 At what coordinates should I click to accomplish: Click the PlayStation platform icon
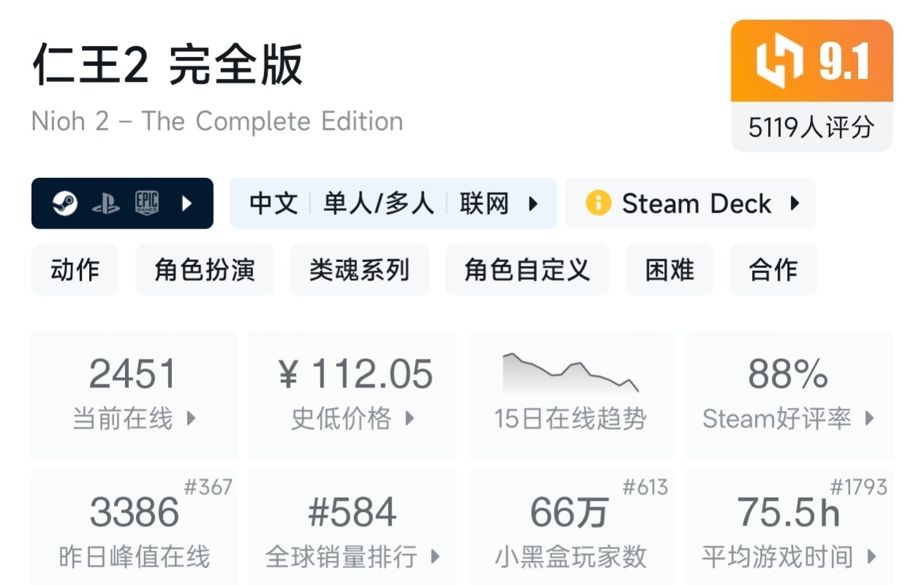point(105,204)
